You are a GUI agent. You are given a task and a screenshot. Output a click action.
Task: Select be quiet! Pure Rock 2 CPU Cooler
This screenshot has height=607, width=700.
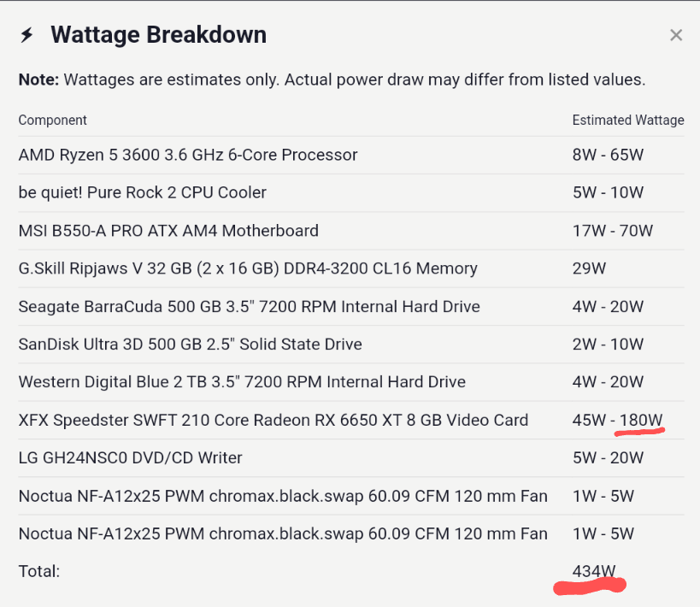pyautogui.click(x=143, y=192)
